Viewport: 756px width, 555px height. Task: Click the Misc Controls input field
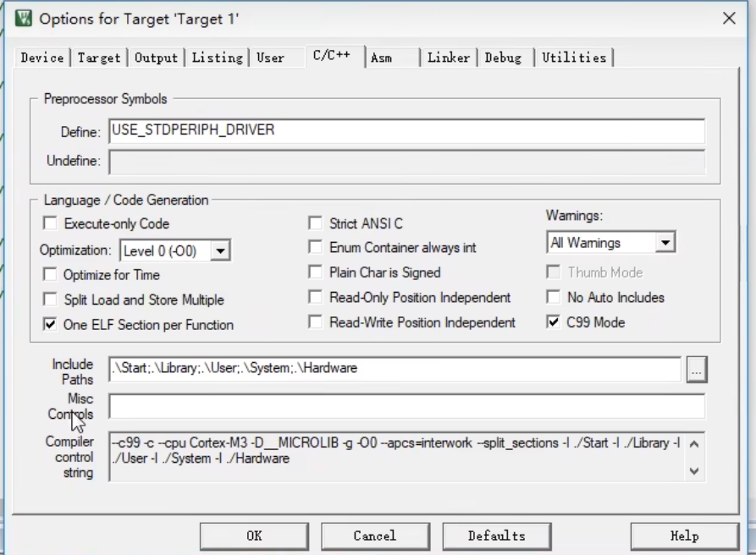(x=407, y=406)
